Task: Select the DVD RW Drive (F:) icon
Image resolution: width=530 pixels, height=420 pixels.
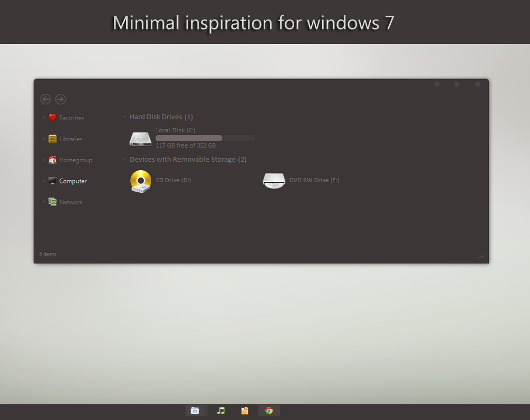Action: coord(274,180)
